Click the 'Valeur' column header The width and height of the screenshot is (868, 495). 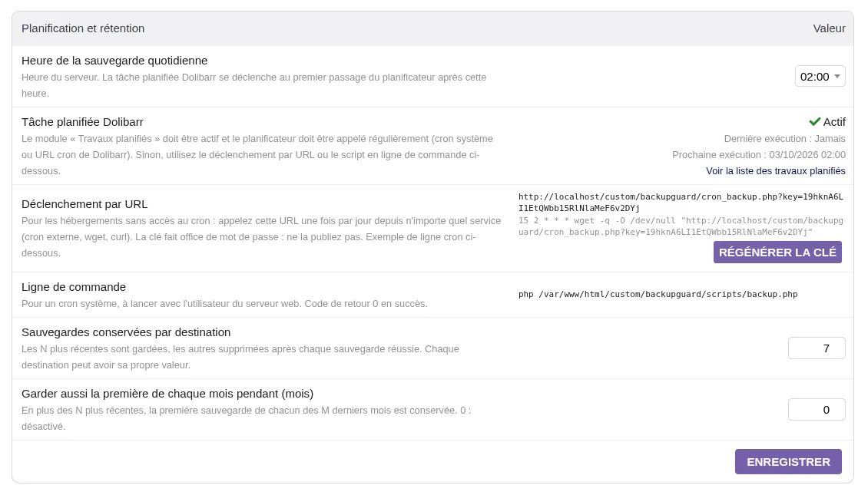point(829,28)
